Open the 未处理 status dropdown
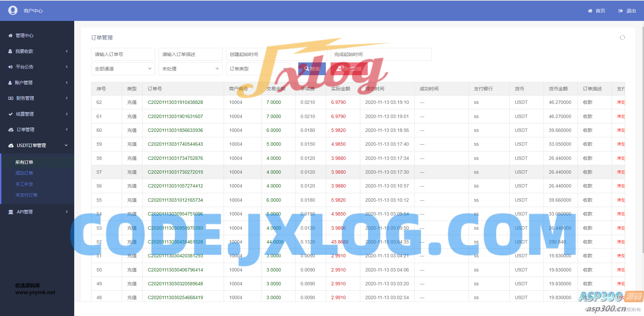 (x=190, y=69)
